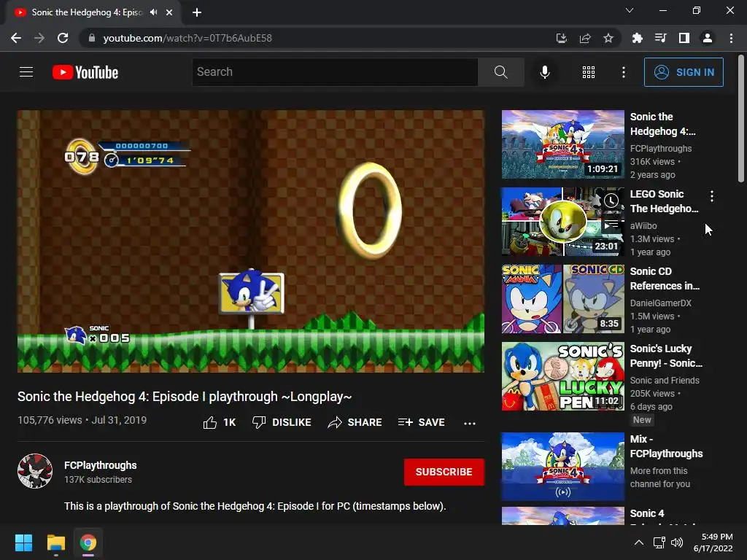The height and width of the screenshot is (560, 747).
Task: Dislike the Sonic 4 video
Action: click(x=282, y=422)
